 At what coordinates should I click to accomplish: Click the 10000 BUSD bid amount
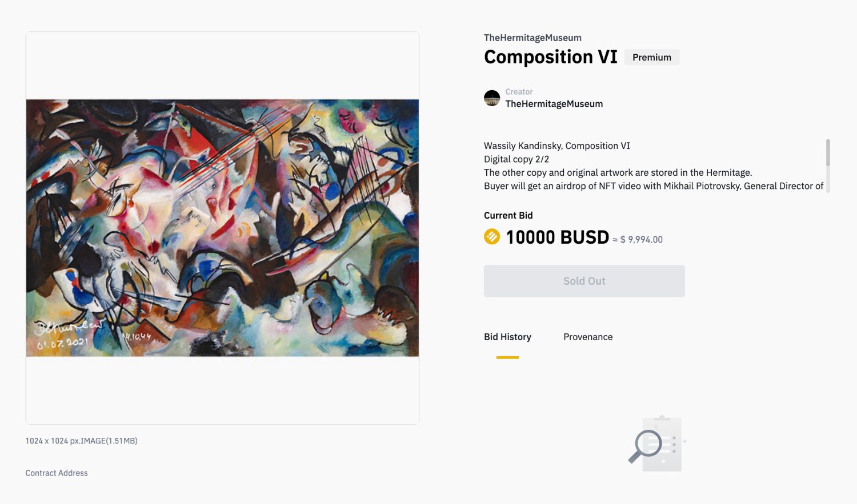pyautogui.click(x=558, y=237)
